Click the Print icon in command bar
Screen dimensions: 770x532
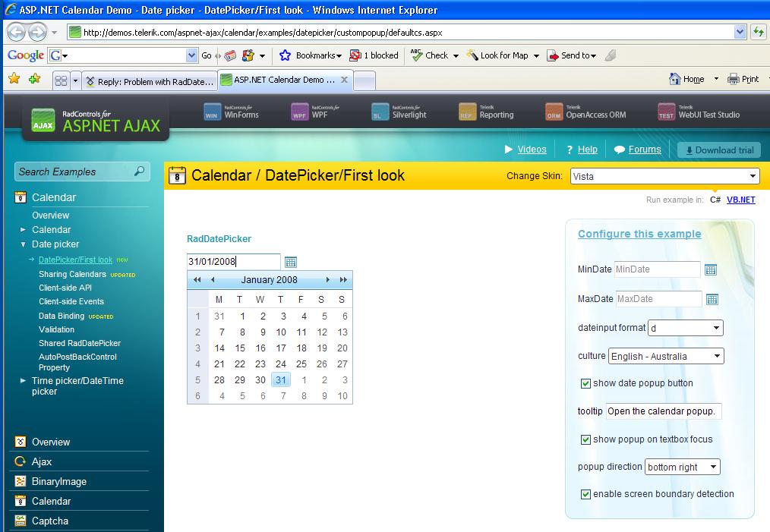(733, 78)
